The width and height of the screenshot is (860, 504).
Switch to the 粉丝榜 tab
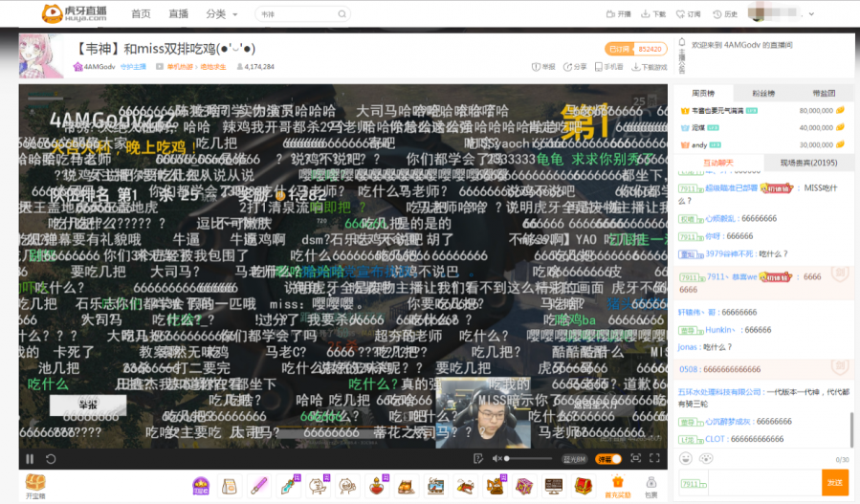[x=762, y=93]
